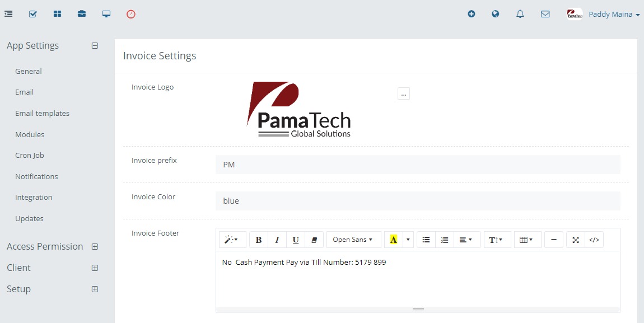Click inside the Invoice Footer text area

[x=418, y=279]
